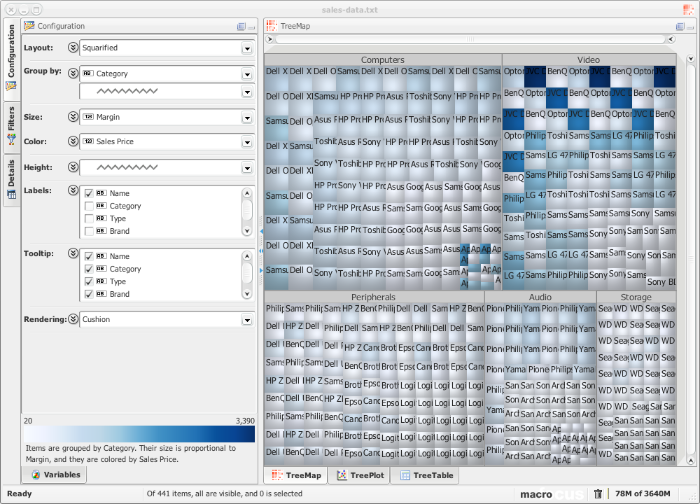The image size is (700, 504).
Task: Open the Size dropdown showing Margin
Action: coord(247,117)
